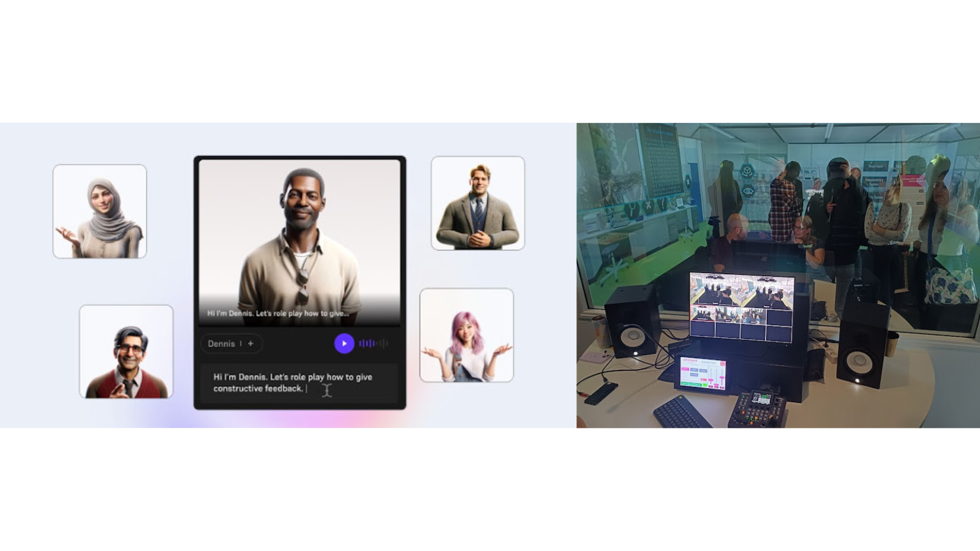Click the + icon beside the Dennis label
Screen dimensions: 980x551
pos(251,343)
